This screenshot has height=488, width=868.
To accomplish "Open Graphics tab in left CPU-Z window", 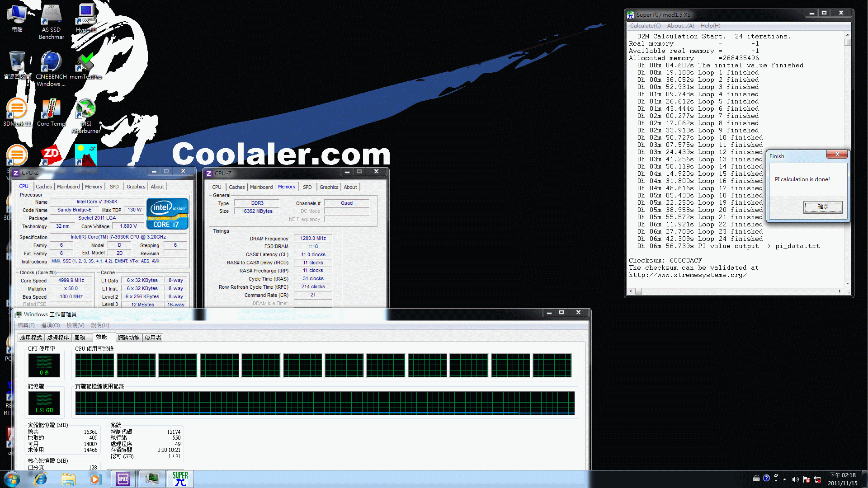I will (136, 187).
